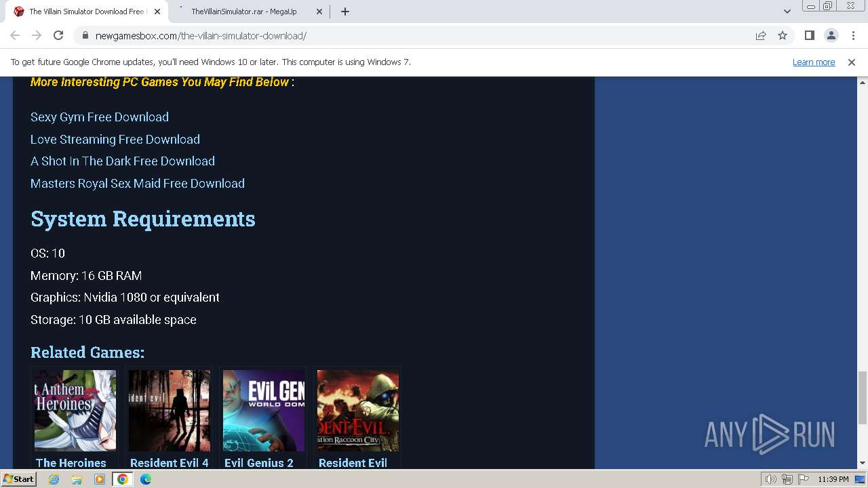The image size is (868, 488).
Task: Select the 'Related Games:' heading
Action: [87, 352]
